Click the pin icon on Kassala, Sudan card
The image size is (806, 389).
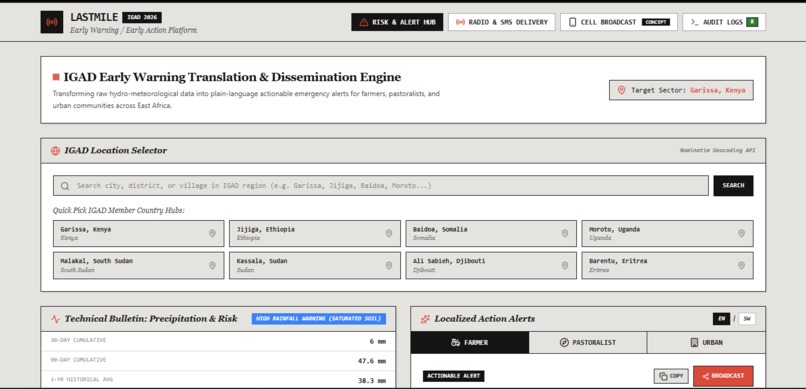[389, 265]
